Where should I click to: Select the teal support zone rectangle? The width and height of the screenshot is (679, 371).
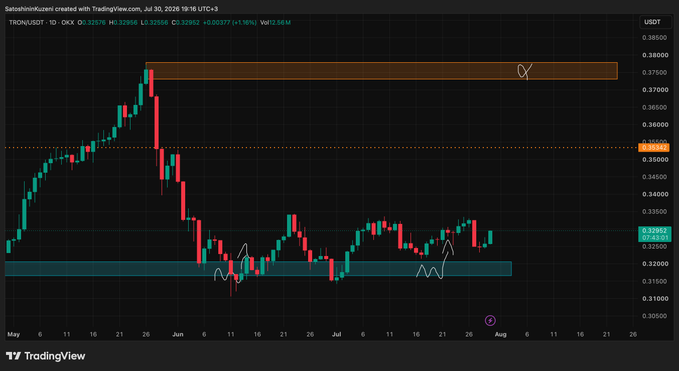click(258, 268)
